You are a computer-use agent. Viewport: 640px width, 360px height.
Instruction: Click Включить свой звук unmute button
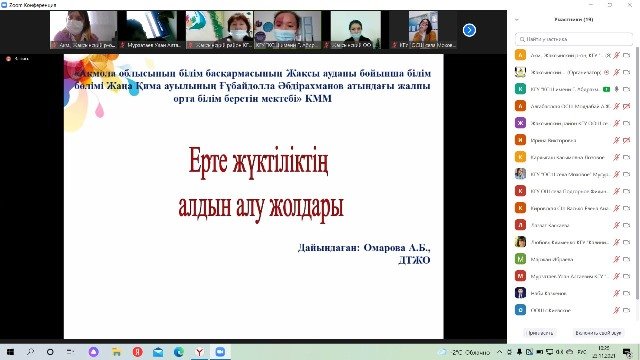point(598,333)
